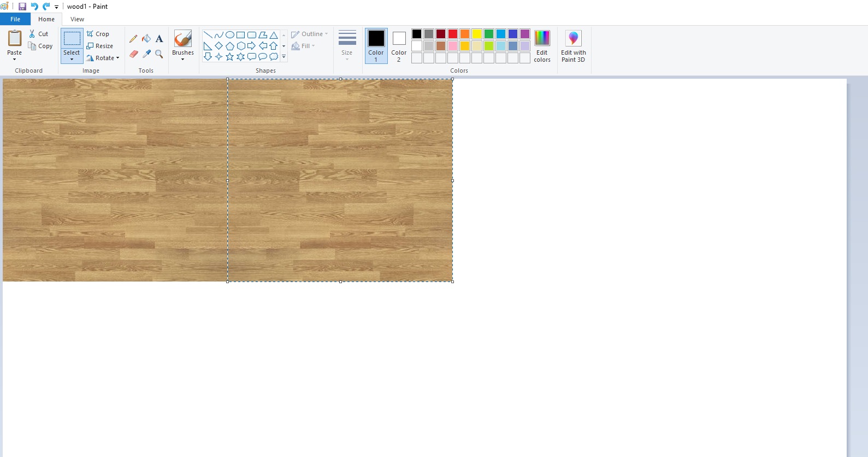The image size is (868, 457).
Task: Pick the red color swatch
Action: click(x=453, y=34)
